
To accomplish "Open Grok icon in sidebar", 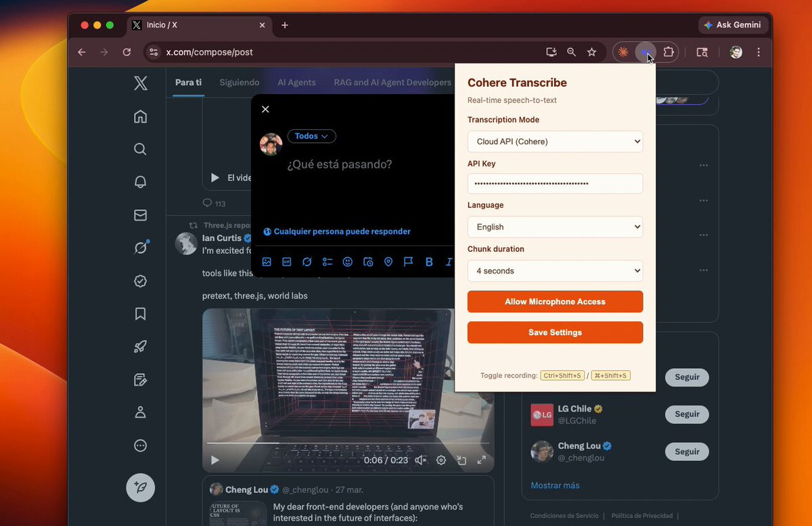I will 140,248.
